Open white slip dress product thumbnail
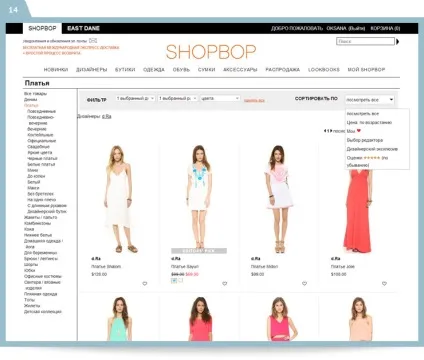The image size is (424, 360). (x=119, y=199)
